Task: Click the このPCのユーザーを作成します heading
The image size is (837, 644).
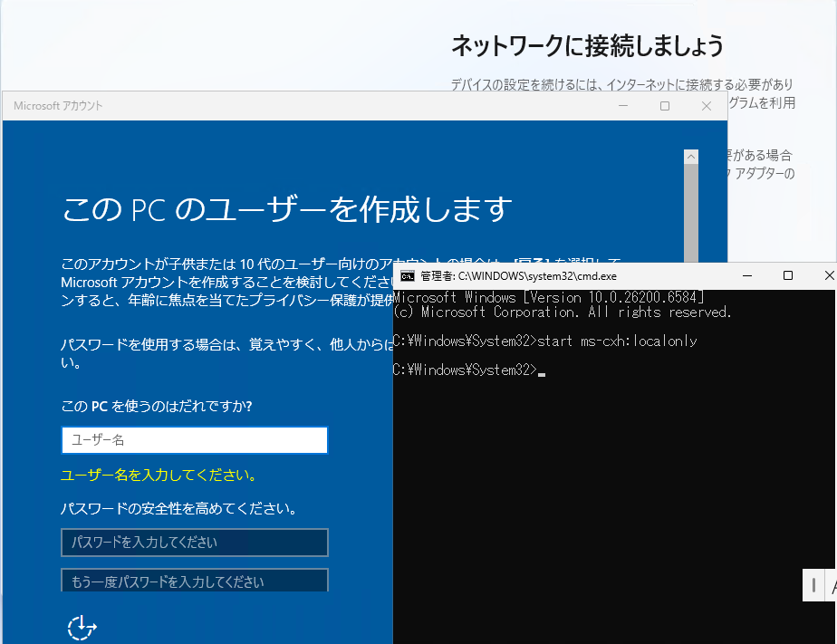Action: pos(286,209)
